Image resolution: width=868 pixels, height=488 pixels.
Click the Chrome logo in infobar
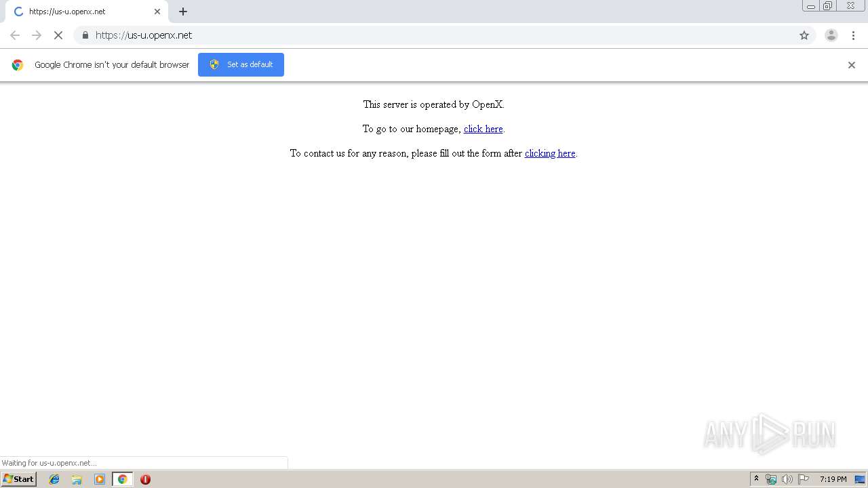(18, 65)
